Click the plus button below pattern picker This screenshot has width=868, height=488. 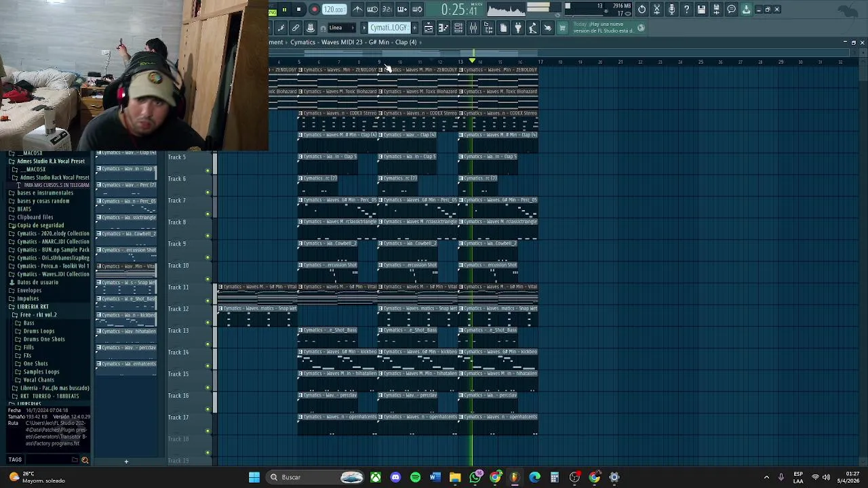(126, 462)
